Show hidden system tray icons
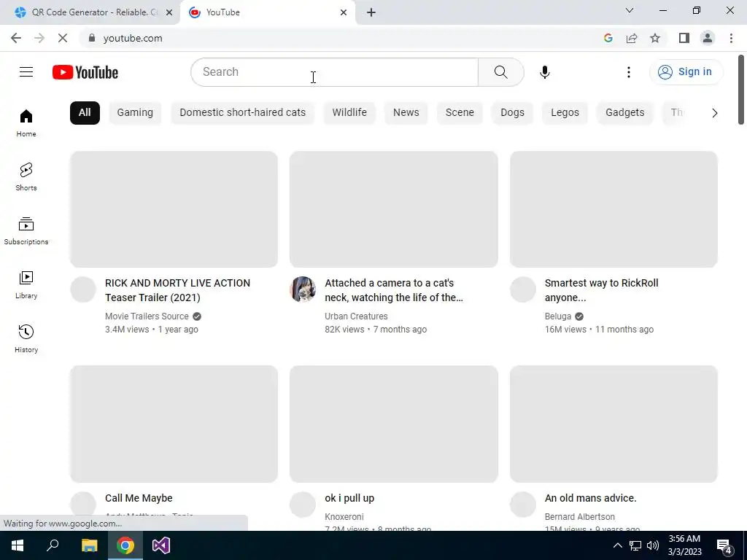Viewport: 747px width, 560px height. coord(617,545)
